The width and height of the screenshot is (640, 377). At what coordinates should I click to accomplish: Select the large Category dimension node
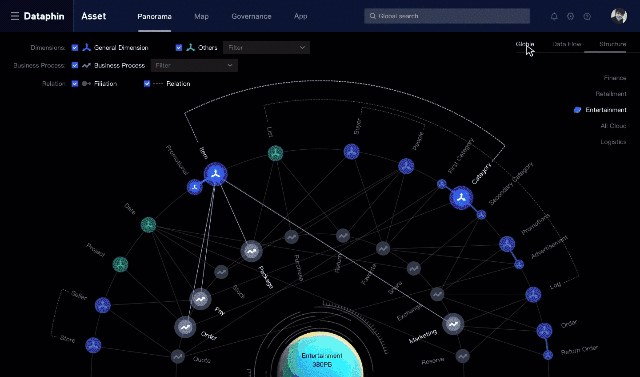coord(461,197)
